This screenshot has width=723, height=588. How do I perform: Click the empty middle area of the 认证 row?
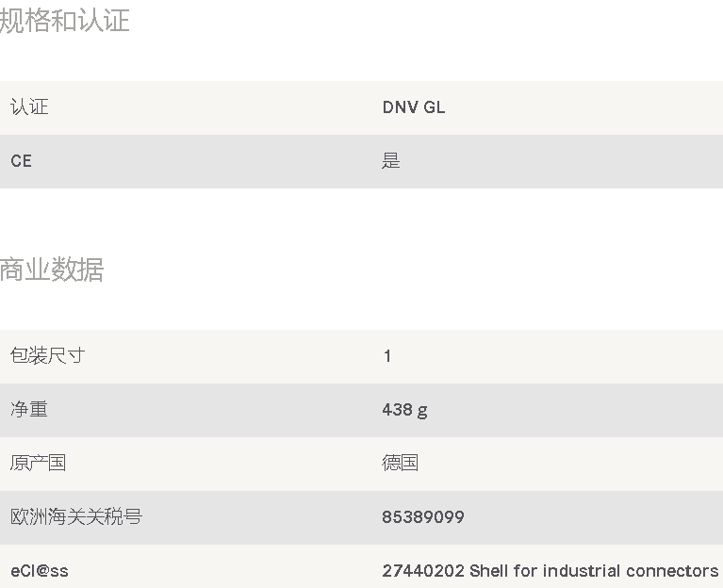click(207, 107)
